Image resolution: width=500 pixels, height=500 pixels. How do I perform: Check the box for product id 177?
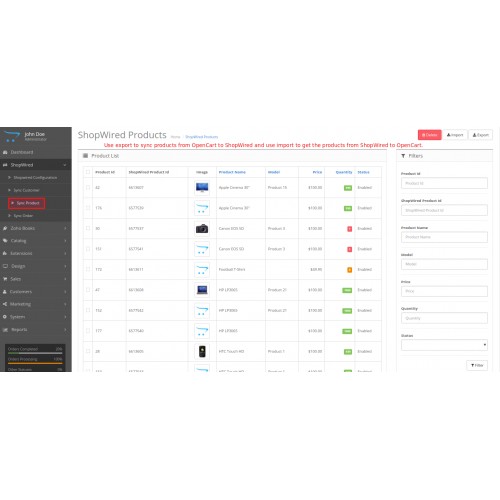tap(88, 331)
